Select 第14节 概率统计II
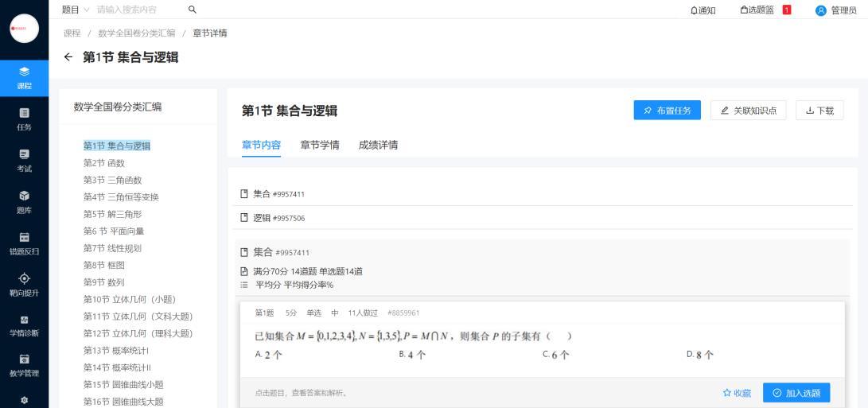Screen dimensions: 868x408 pos(118,367)
